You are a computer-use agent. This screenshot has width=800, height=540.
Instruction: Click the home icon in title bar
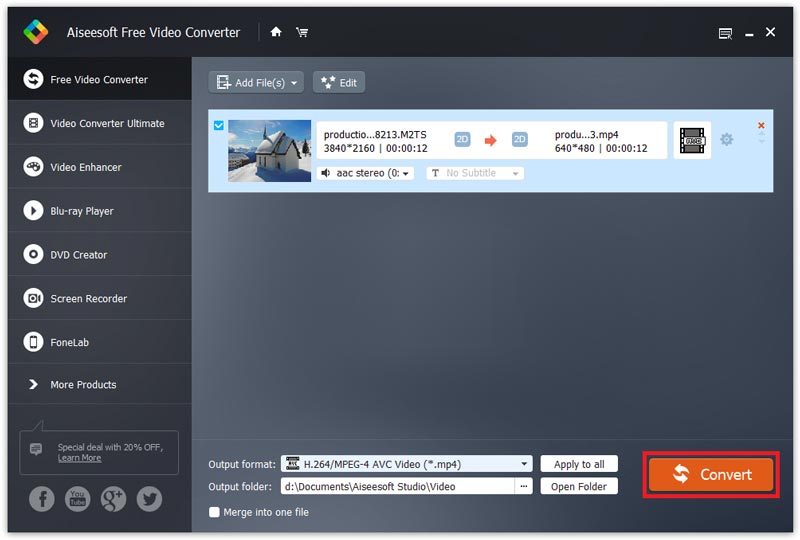coord(276,32)
